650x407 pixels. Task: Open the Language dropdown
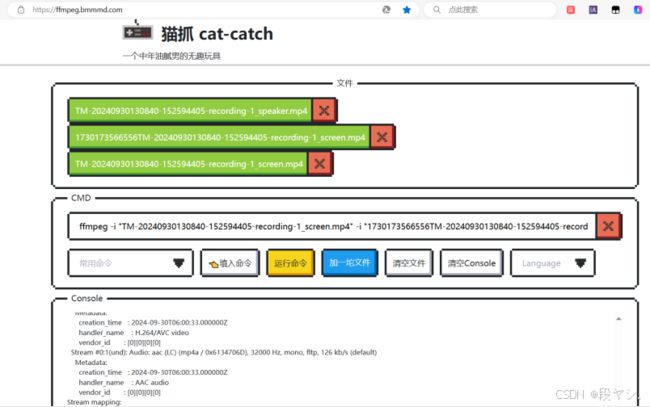coord(553,263)
